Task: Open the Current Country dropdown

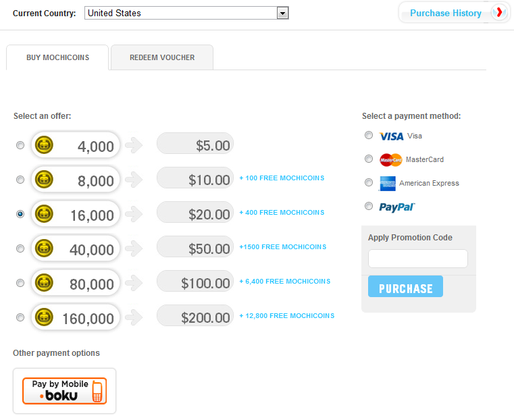Action: tap(187, 13)
